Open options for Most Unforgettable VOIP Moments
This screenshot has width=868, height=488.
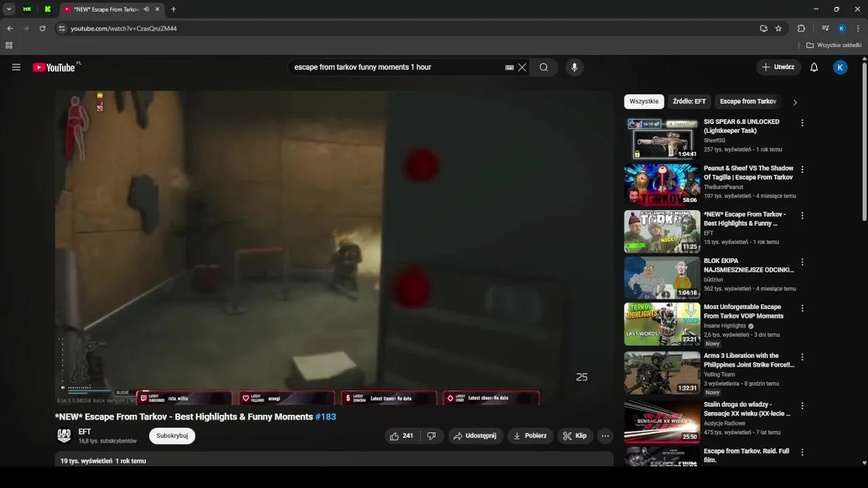point(802,308)
